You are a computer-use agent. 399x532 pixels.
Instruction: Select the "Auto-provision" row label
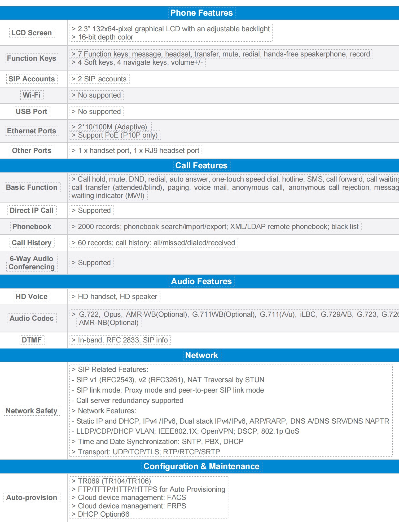32,497
